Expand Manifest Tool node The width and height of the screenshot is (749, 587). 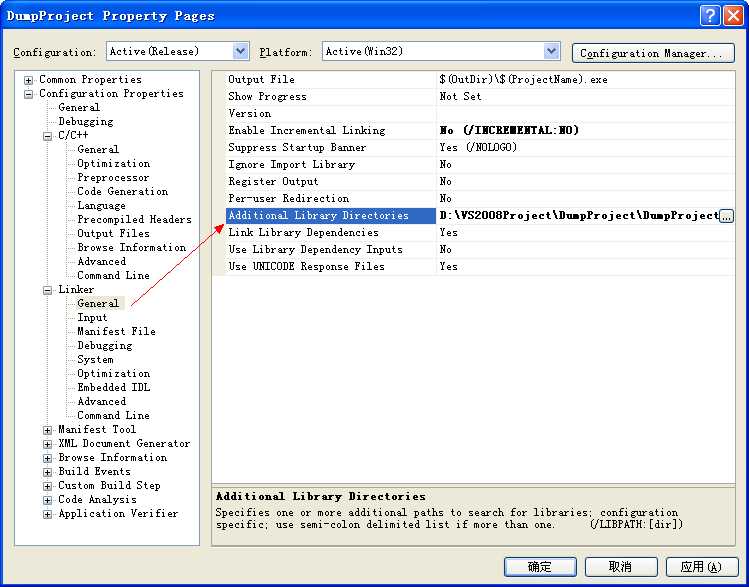click(x=47, y=430)
